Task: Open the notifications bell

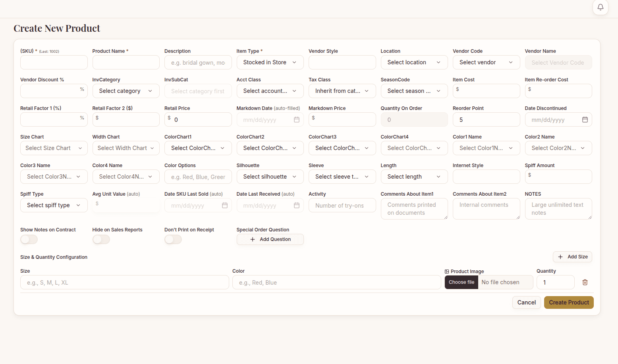Action: (x=600, y=7)
